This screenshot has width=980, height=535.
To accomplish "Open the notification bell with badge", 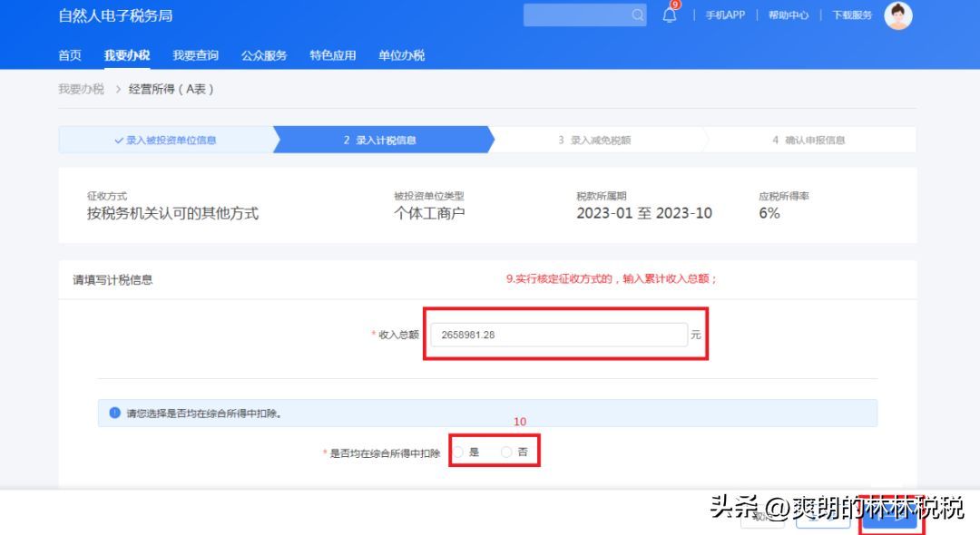I will pos(669,15).
